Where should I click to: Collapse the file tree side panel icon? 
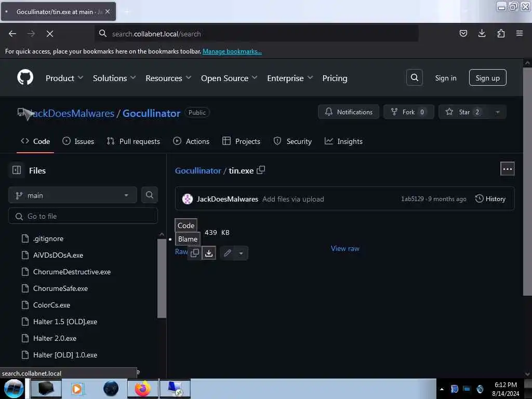click(17, 170)
